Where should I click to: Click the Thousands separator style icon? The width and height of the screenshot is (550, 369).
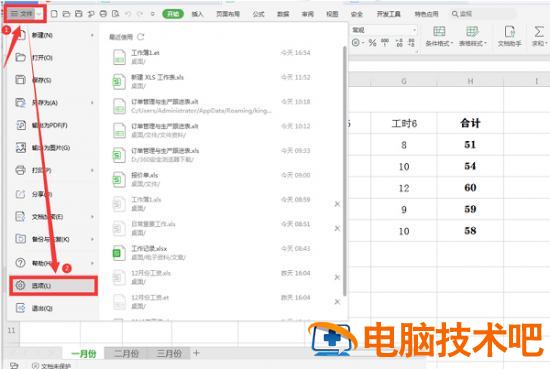click(x=385, y=43)
